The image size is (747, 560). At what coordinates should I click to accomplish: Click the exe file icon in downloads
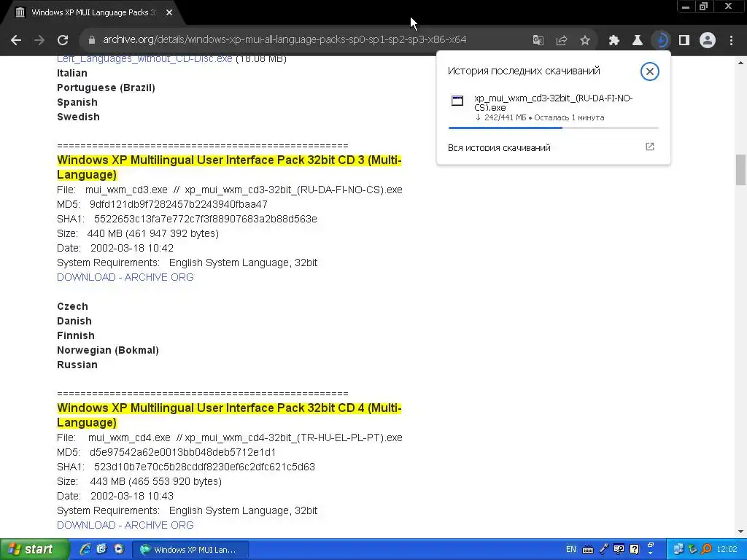point(457,101)
